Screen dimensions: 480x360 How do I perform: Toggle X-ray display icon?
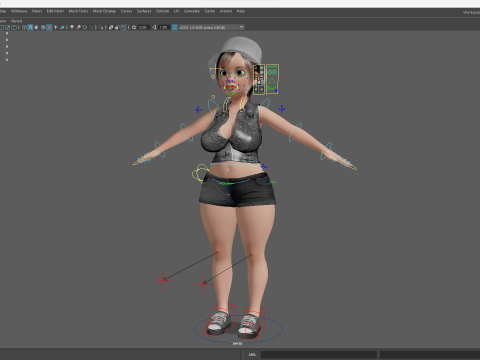point(111,27)
